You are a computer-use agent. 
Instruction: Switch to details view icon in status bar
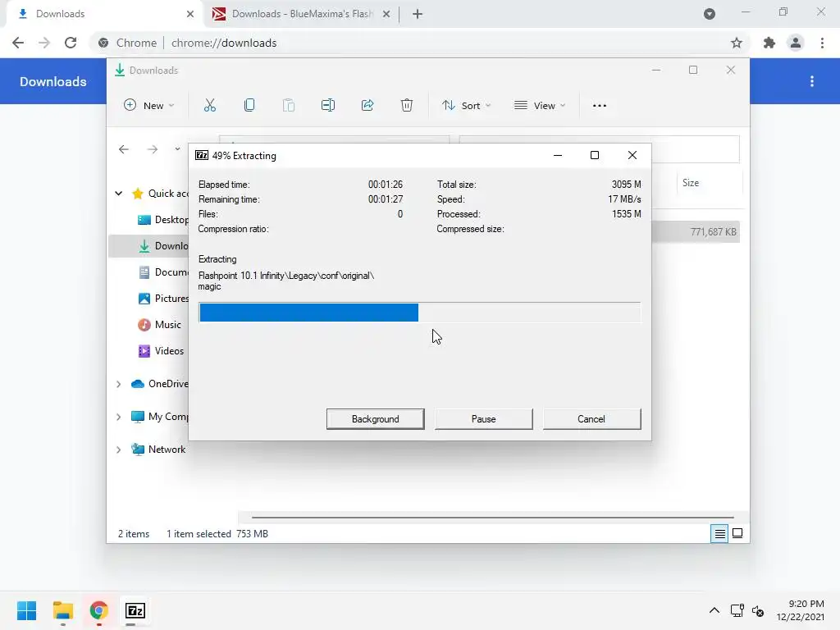719,533
